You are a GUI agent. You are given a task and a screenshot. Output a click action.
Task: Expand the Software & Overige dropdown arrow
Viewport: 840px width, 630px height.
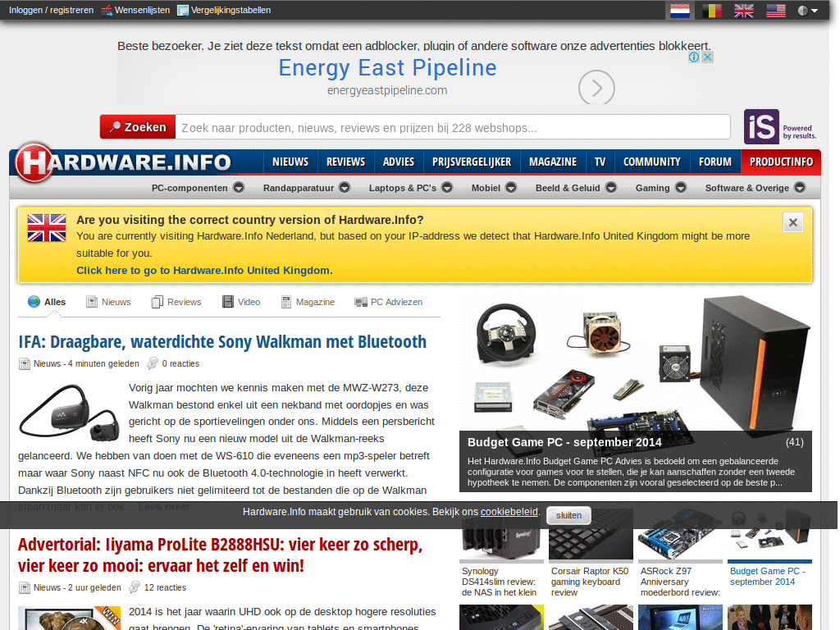(x=799, y=188)
